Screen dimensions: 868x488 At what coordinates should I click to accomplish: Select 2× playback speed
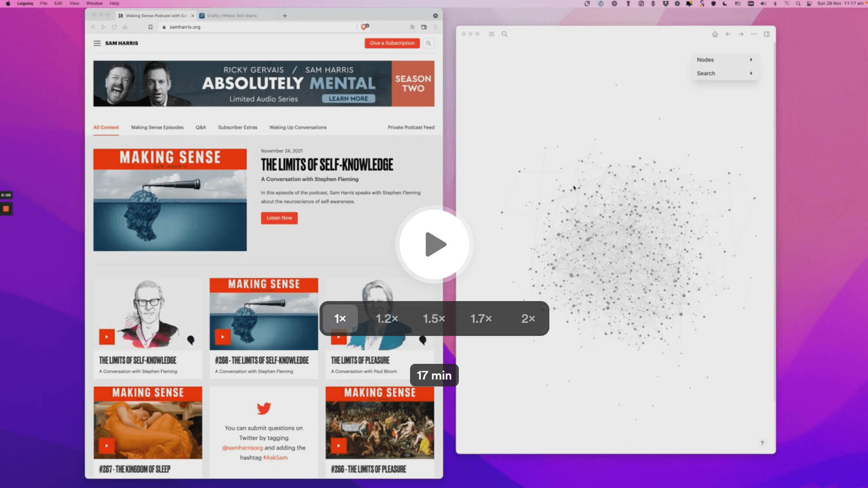coord(528,319)
